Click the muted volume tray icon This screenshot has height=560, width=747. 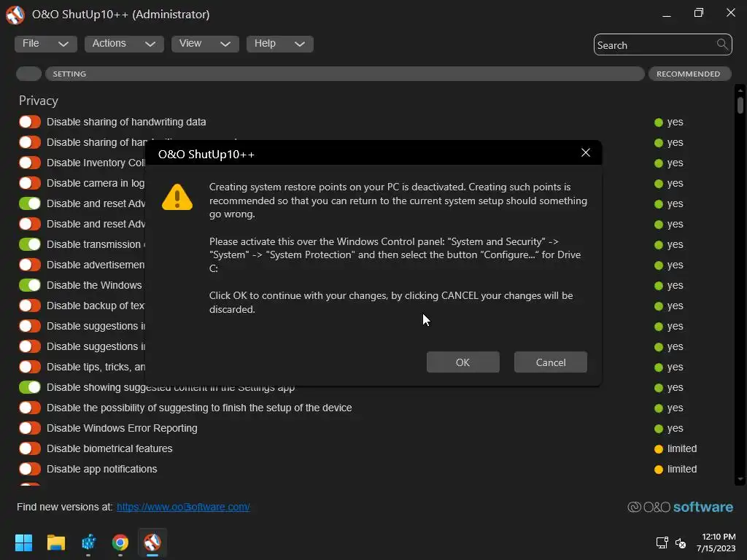tap(681, 542)
